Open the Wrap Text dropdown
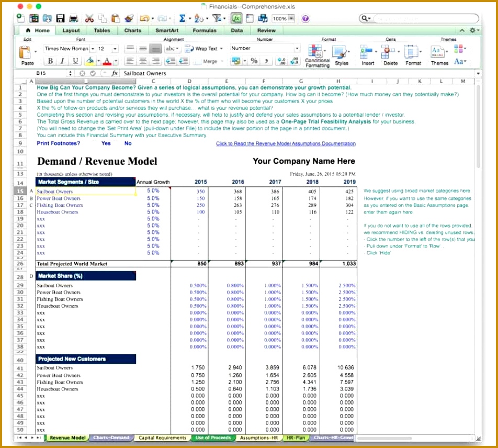This screenshot has width=498, height=448. tap(221, 49)
